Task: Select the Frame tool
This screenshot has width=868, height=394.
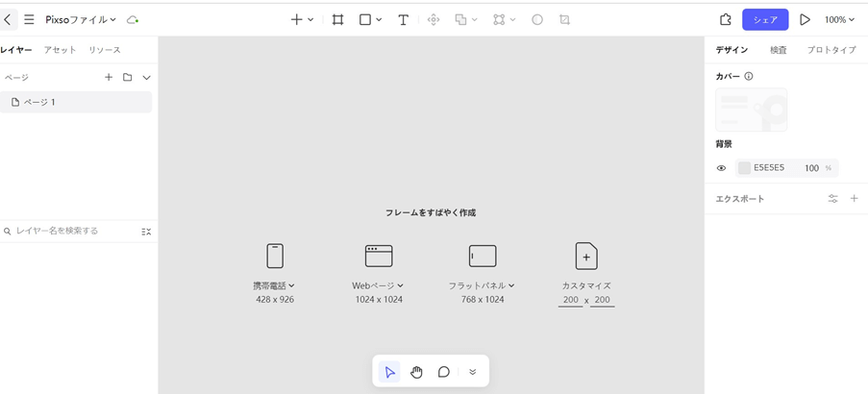Action: [x=337, y=20]
